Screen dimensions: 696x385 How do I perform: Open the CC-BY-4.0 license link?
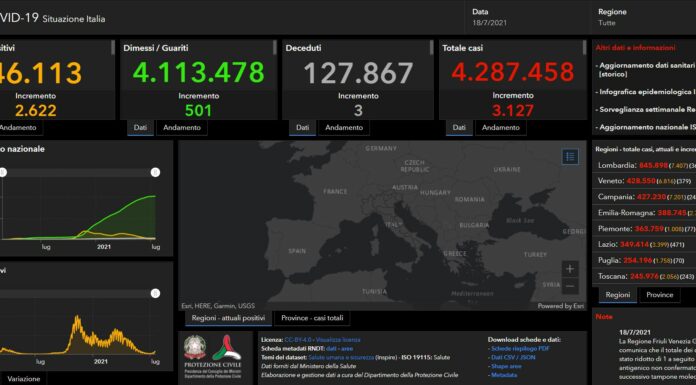(x=298, y=340)
